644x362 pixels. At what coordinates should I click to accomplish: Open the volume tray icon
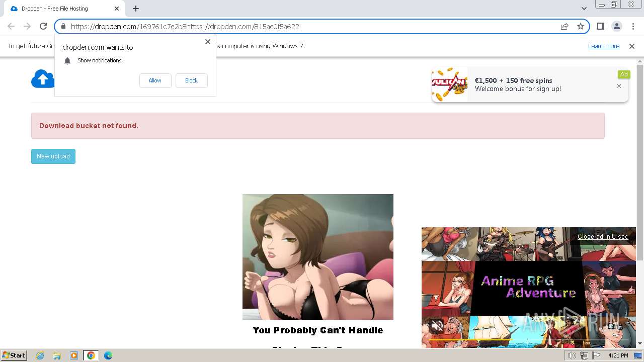click(x=572, y=355)
